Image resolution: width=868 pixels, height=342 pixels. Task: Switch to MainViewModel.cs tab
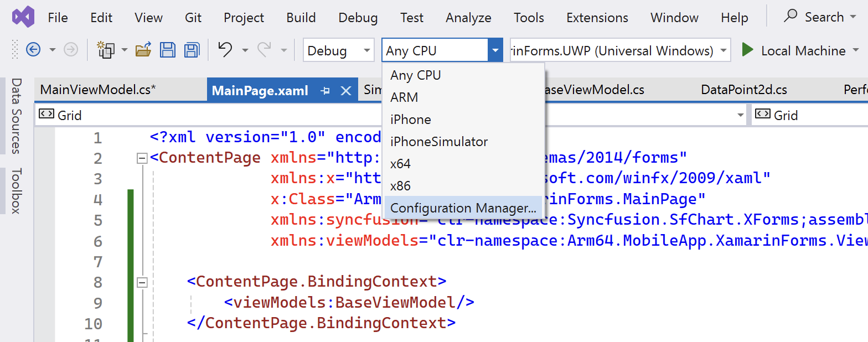pos(98,90)
